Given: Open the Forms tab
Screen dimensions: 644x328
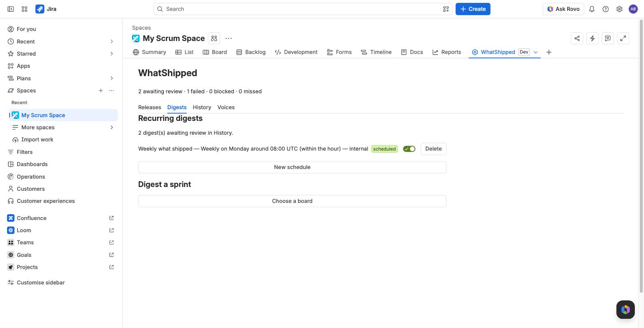Looking at the screenshot, I should point(339,52).
